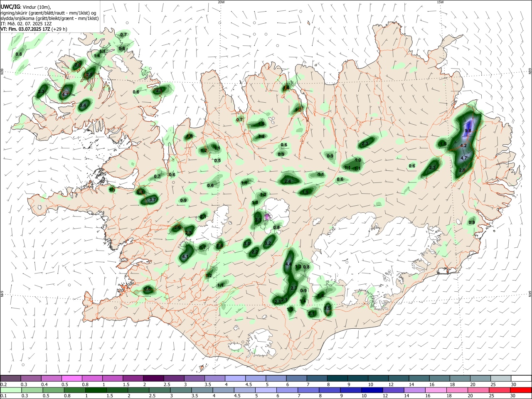
Task: Click the UWC/IG title text
Action: [x=10, y=7]
